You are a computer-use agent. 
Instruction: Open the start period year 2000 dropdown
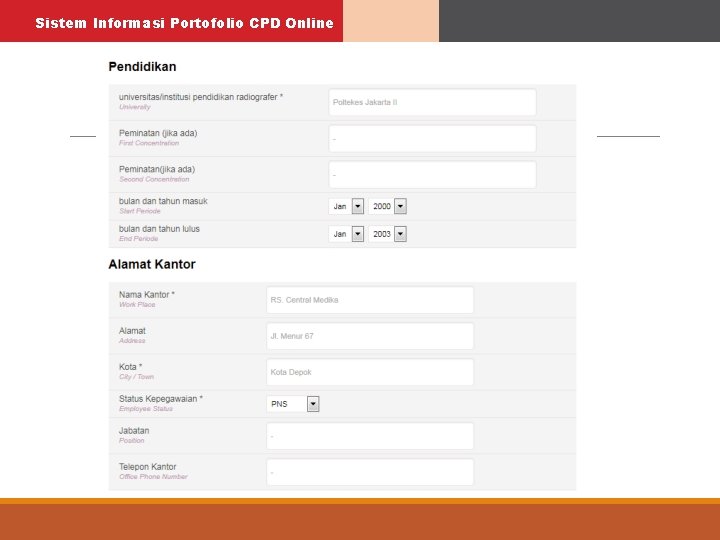[388, 206]
